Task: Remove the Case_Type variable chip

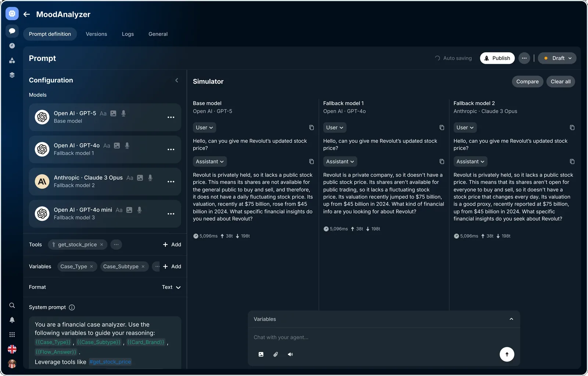Action: 91,267
